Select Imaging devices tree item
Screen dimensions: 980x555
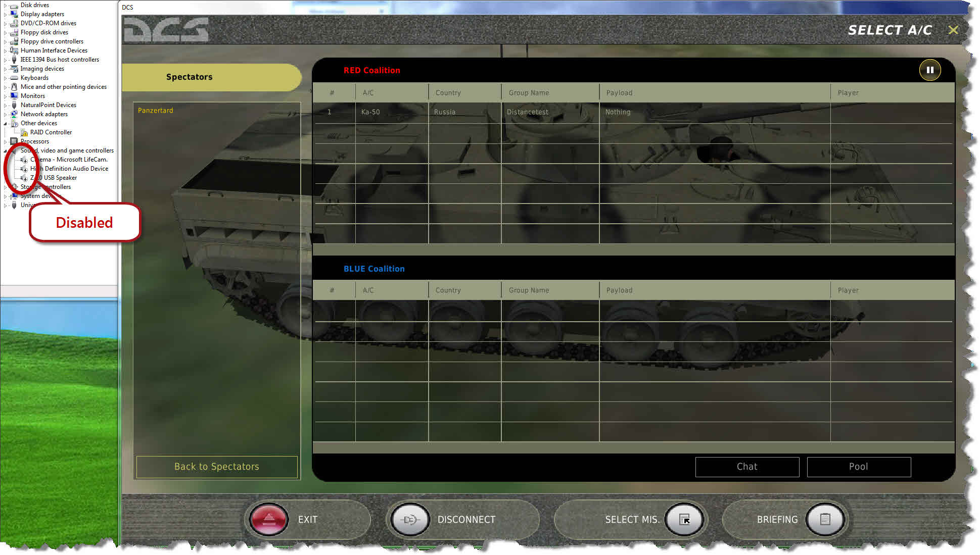pos(42,69)
